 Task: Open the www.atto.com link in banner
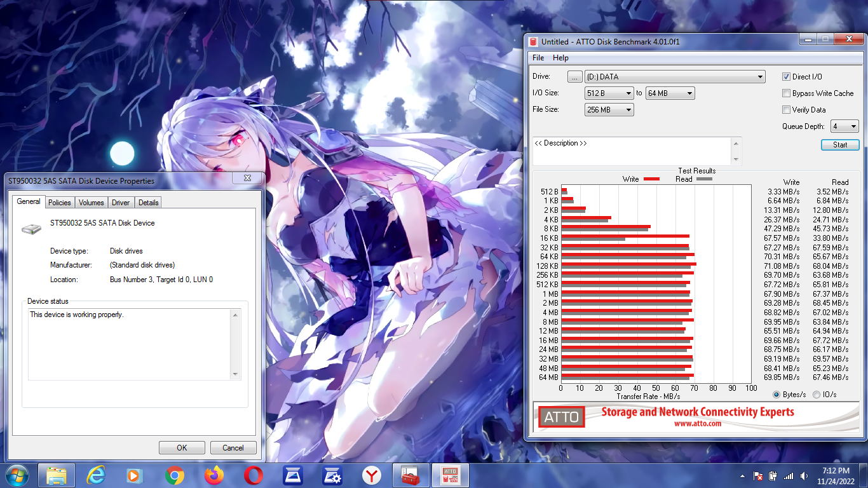pos(698,424)
